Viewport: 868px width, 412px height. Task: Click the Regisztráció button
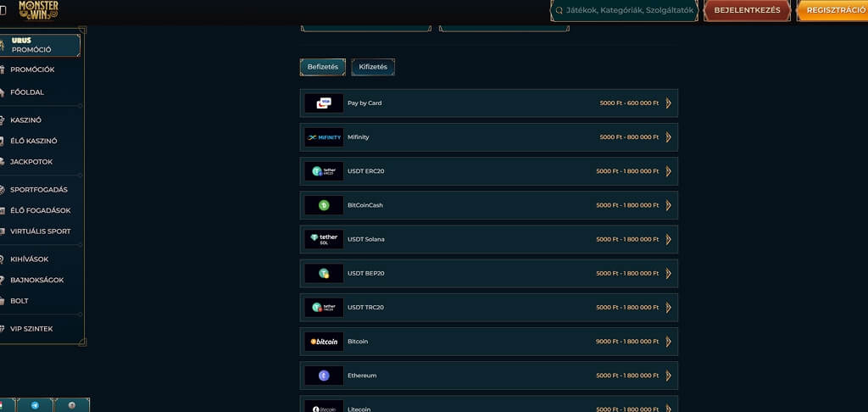pos(832,10)
